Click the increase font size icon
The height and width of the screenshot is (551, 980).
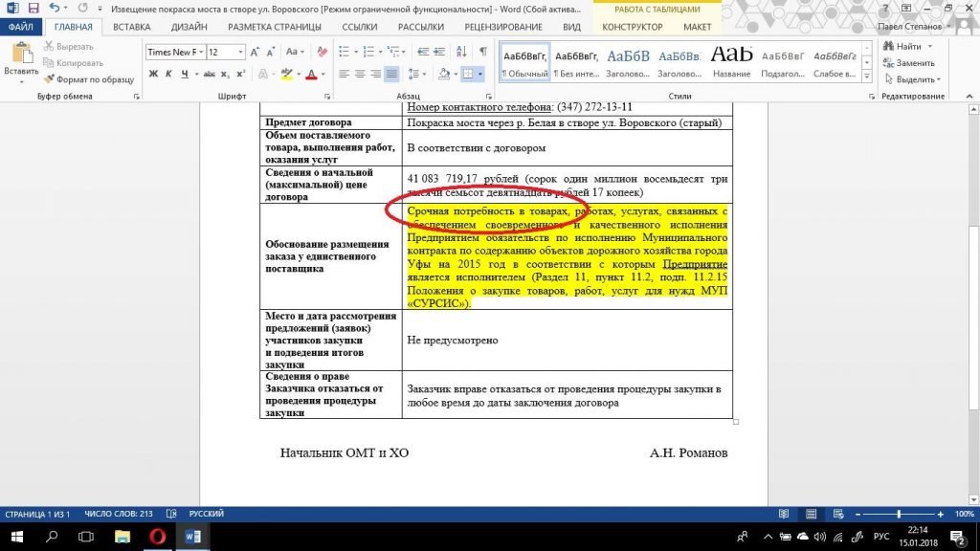256,53
